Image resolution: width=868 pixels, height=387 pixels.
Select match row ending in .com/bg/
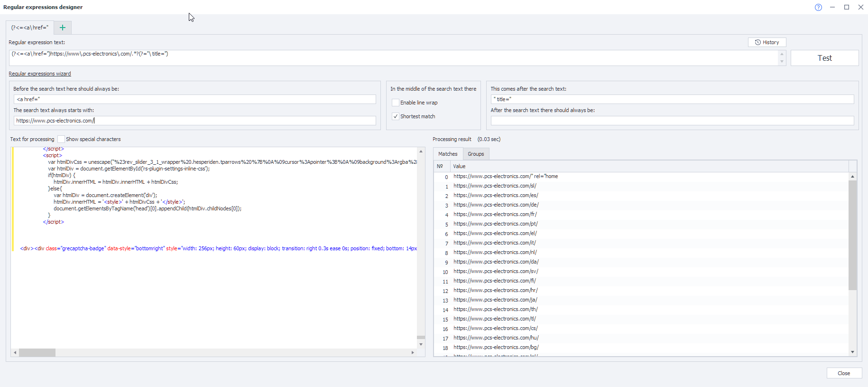tap(641, 347)
